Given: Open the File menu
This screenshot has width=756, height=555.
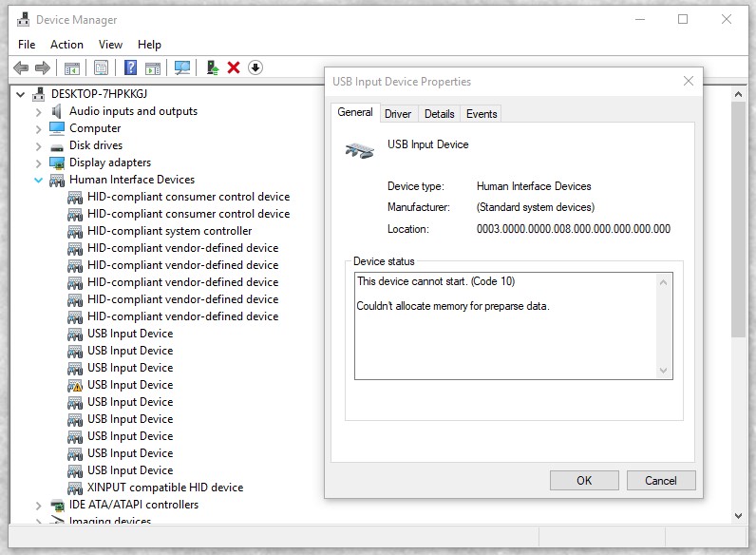Looking at the screenshot, I should click(x=27, y=45).
